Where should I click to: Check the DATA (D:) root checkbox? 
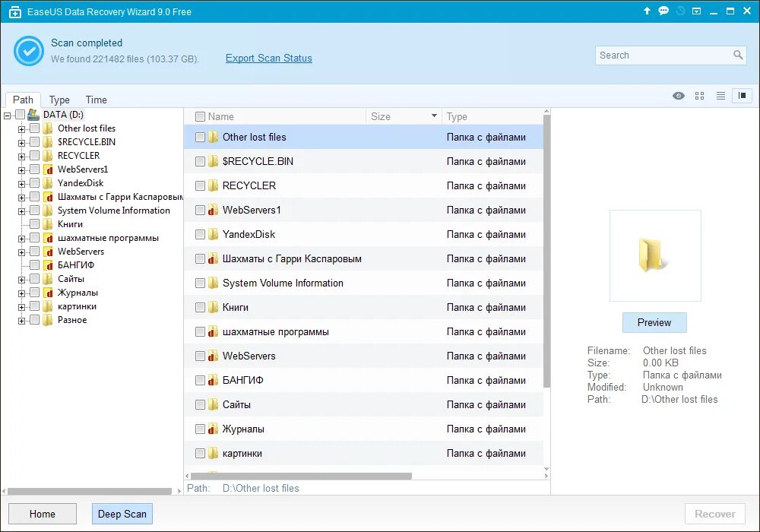pos(20,114)
